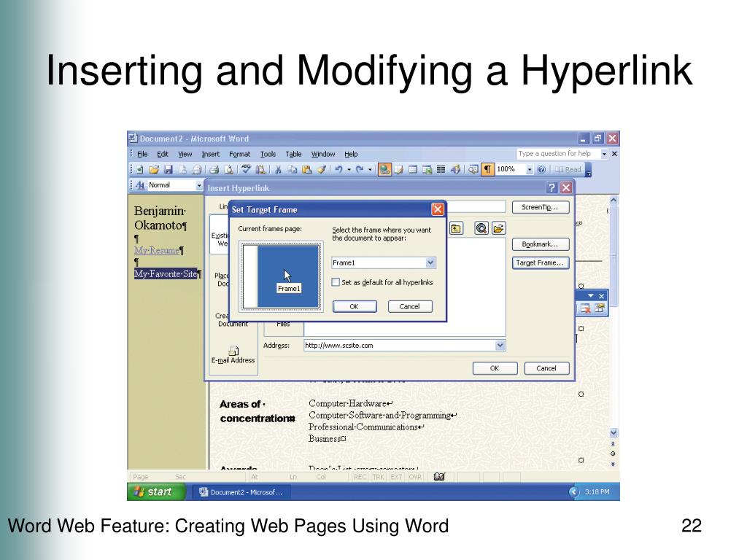
Task: Click the Type a question for help box
Action: point(558,154)
